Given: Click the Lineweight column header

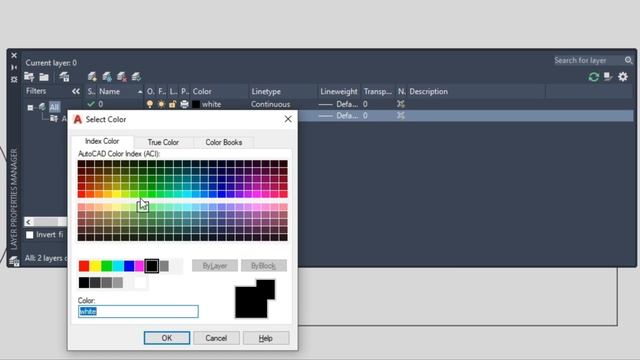Looking at the screenshot, I should click(339, 91).
